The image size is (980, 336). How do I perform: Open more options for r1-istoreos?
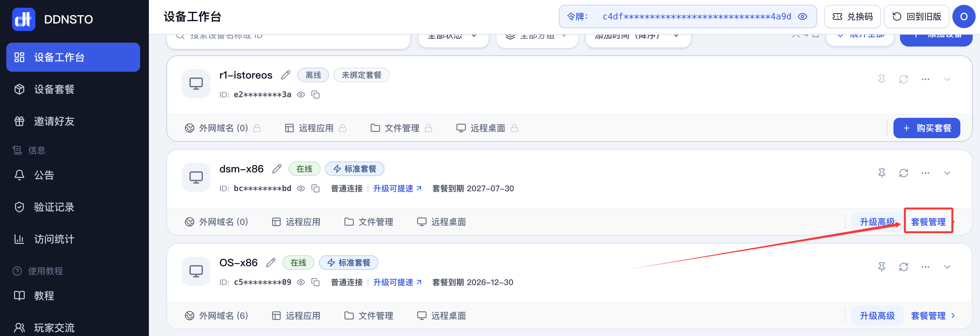(x=925, y=79)
